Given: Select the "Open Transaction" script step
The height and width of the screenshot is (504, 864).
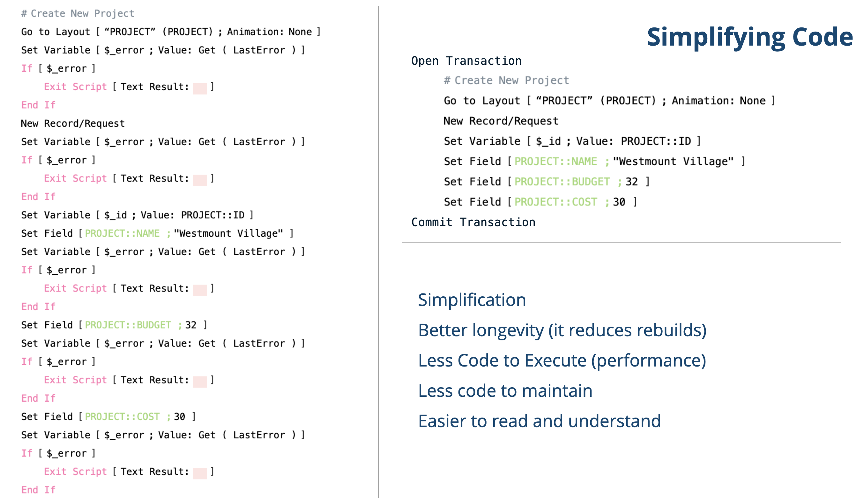Looking at the screenshot, I should tap(466, 61).
